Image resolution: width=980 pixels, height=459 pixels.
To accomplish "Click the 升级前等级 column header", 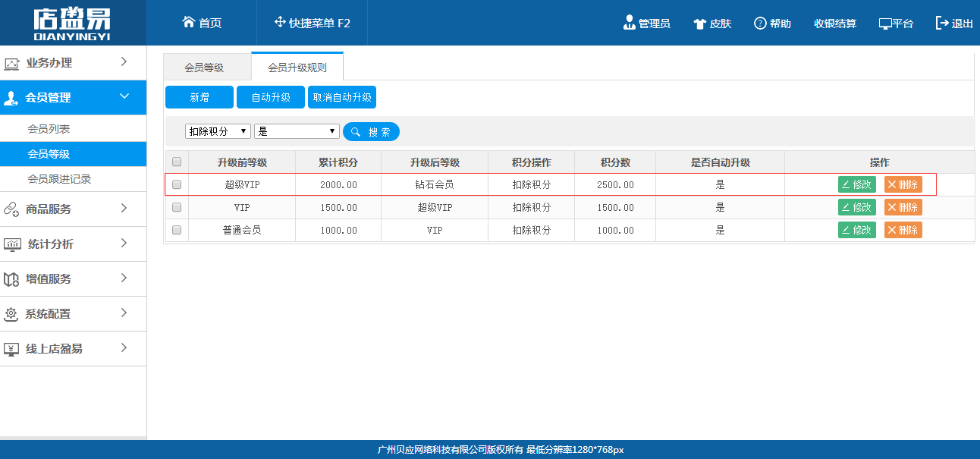I will 242,162.
